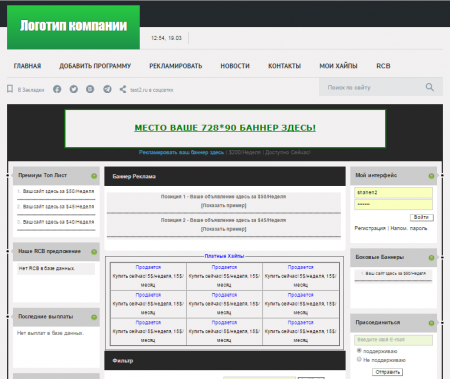Click Показать пример under Позиция 1
Screen dimensions: 450x379
pos(224,205)
